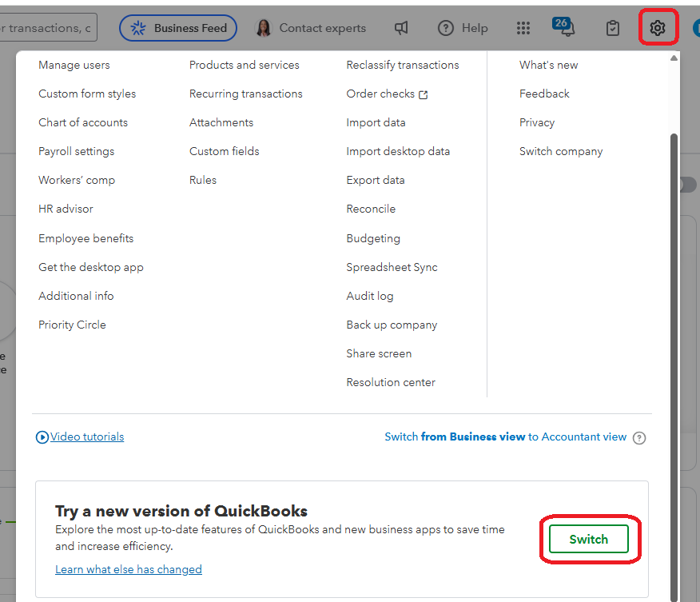Open Order checks external link

point(387,94)
